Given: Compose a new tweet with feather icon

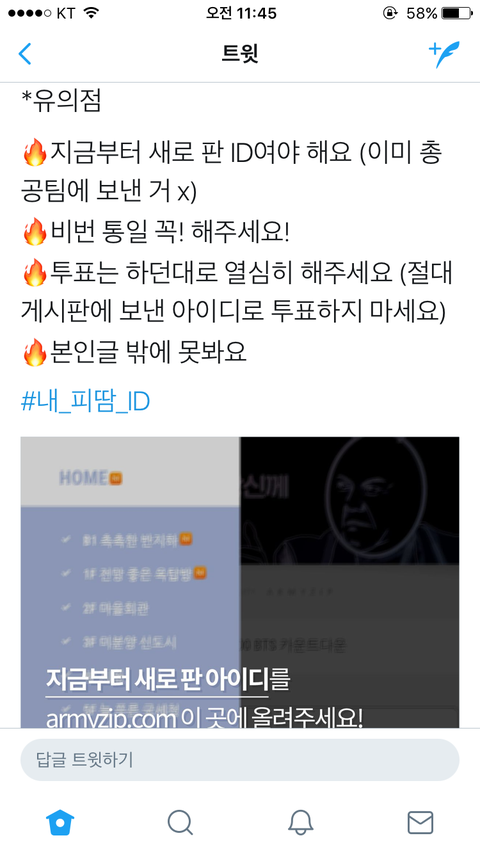Looking at the screenshot, I should (x=444, y=54).
